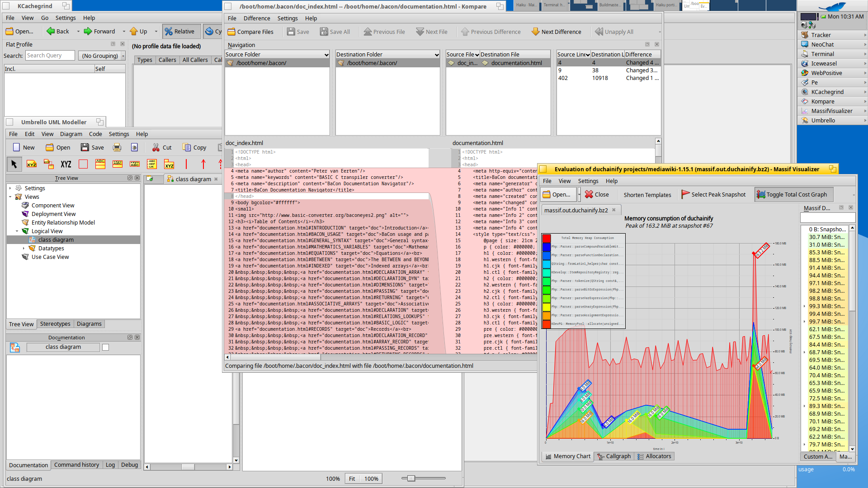Click Next Difference arrow in Kompare
This screenshot has width=868, height=488.
pos(536,32)
